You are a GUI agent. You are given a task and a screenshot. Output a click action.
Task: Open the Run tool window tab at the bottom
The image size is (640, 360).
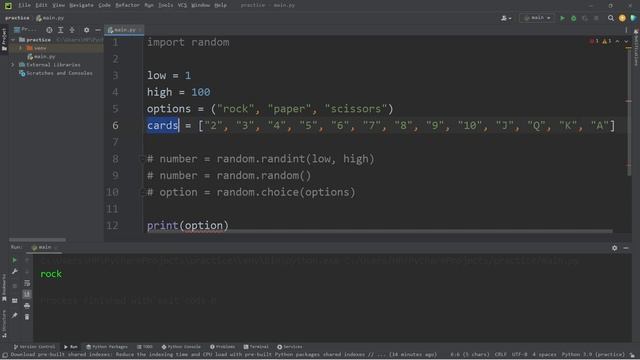[71, 347]
